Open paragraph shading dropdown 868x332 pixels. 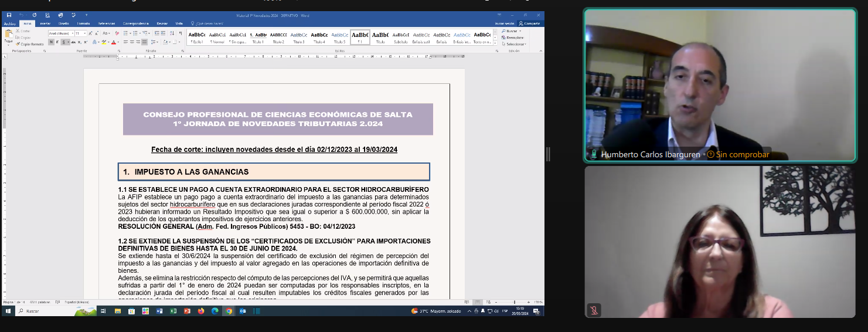(169, 42)
